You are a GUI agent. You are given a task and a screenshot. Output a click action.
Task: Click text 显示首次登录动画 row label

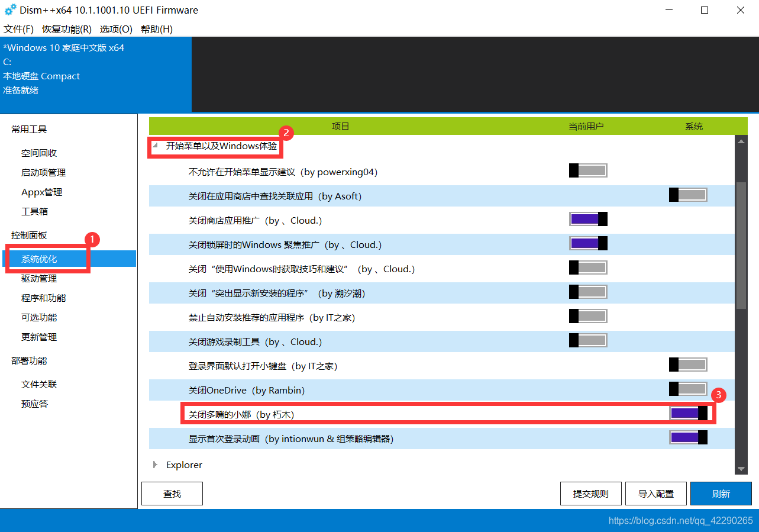click(290, 439)
